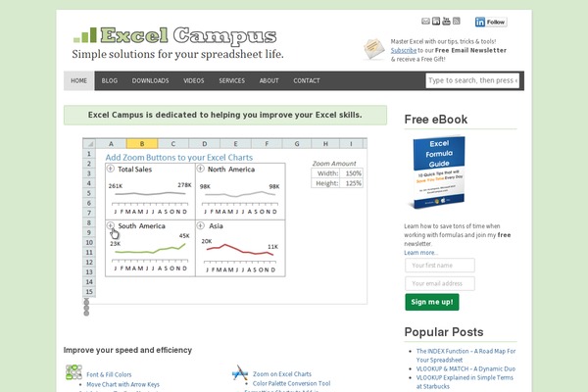Screen dimensions: 588x392
Task: Go to the HOME menu item
Action: tap(78, 80)
